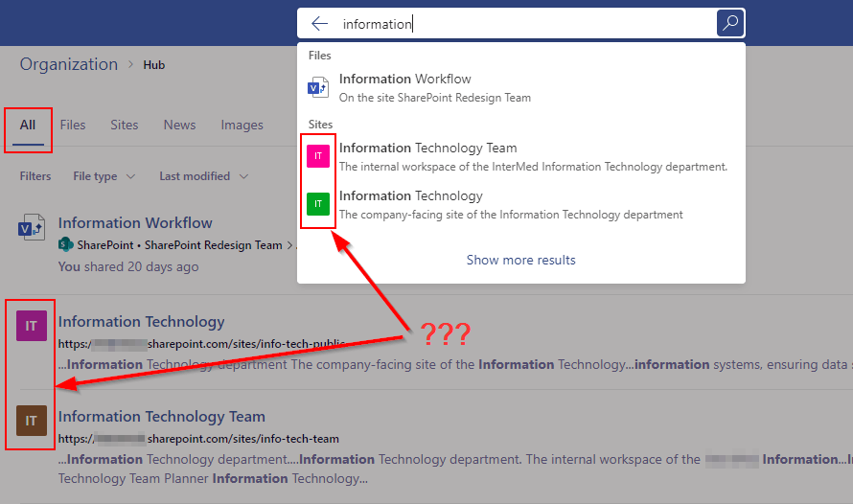This screenshot has width=853, height=504.
Task: Click the Hub breadcrumb item
Action: 154,65
